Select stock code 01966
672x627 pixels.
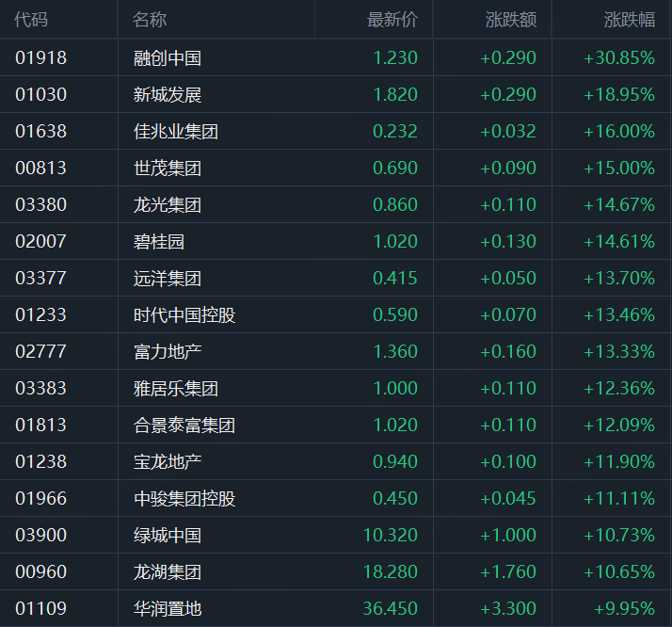(x=40, y=498)
